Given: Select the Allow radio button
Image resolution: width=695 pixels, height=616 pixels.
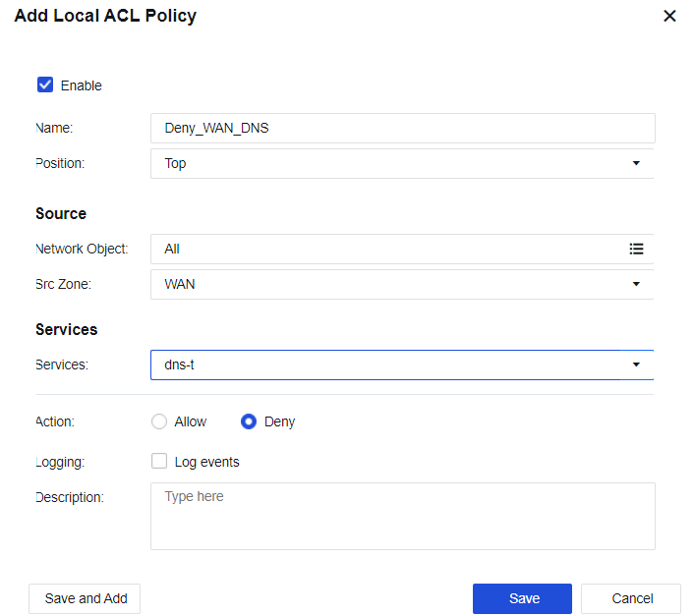Looking at the screenshot, I should 159,421.
